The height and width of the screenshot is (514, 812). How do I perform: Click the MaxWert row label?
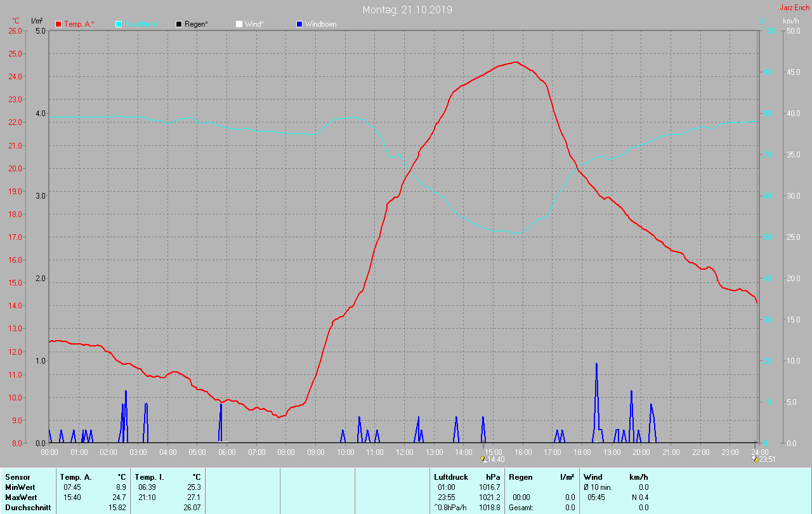pyautogui.click(x=21, y=498)
